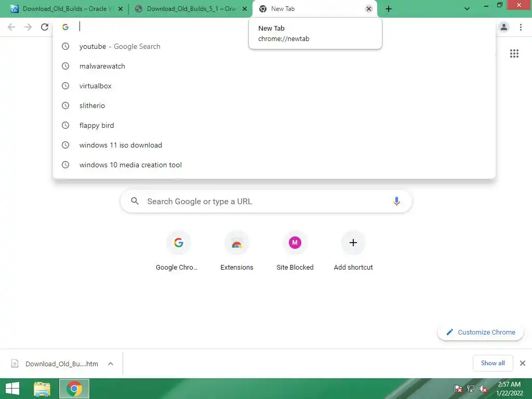Click the Chrome taskbar icon
Screen dimensions: 532x399
click(x=74, y=389)
